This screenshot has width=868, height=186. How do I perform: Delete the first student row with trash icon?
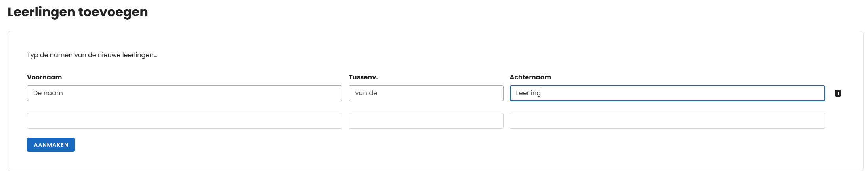837,93
